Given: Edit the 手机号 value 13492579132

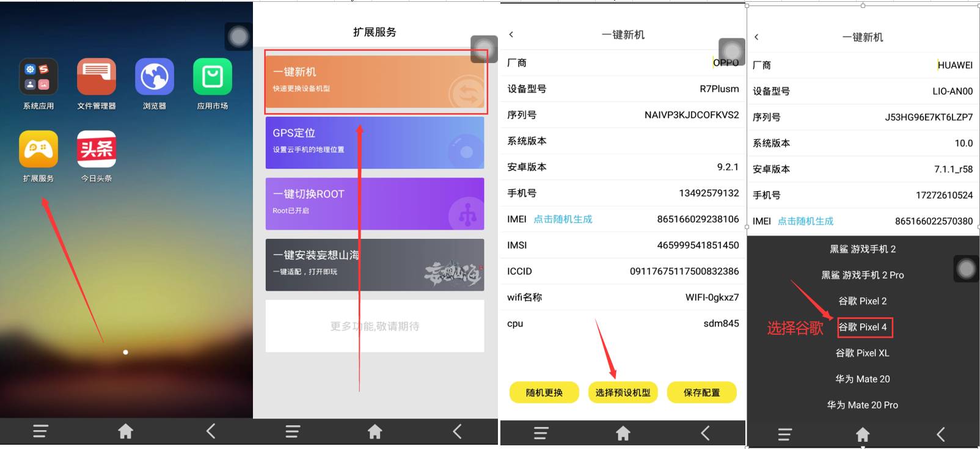Looking at the screenshot, I should [708, 193].
